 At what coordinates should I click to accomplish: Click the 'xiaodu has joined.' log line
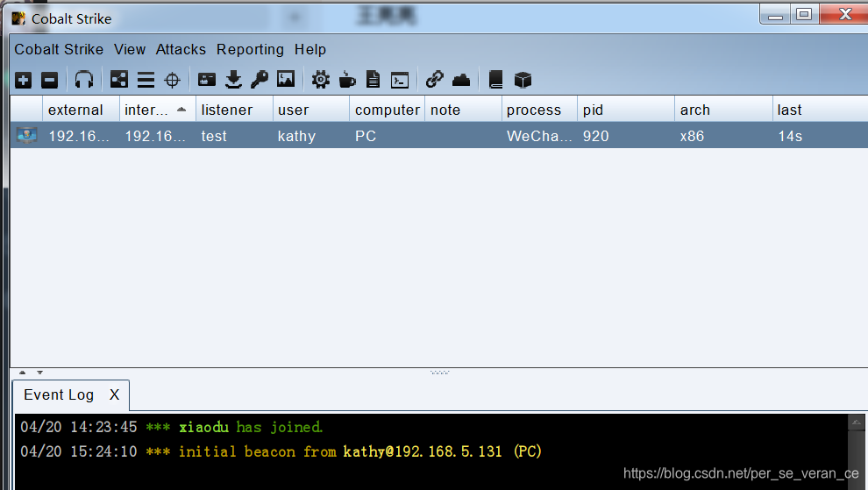(251, 427)
